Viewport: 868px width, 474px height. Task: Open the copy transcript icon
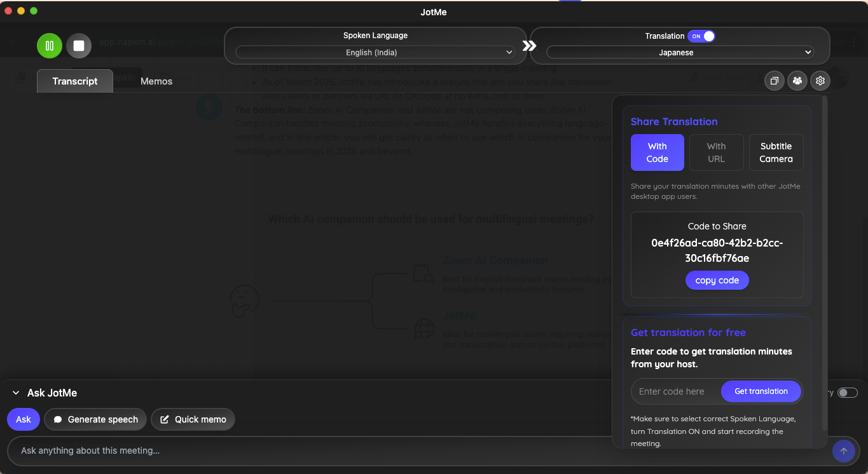pyautogui.click(x=774, y=81)
